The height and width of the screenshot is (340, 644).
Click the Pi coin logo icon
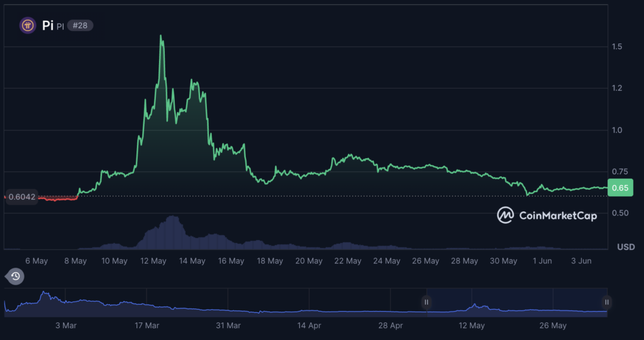tap(28, 25)
